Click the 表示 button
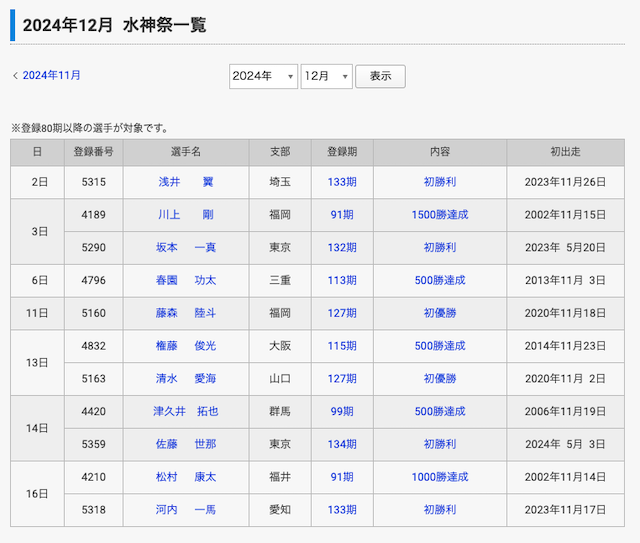The width and height of the screenshot is (640, 543). (380, 76)
